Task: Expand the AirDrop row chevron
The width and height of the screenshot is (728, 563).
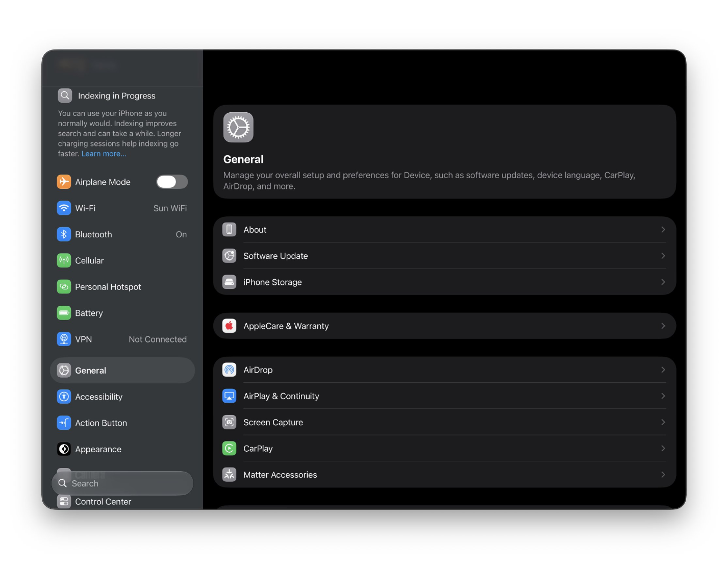Action: [x=663, y=370]
